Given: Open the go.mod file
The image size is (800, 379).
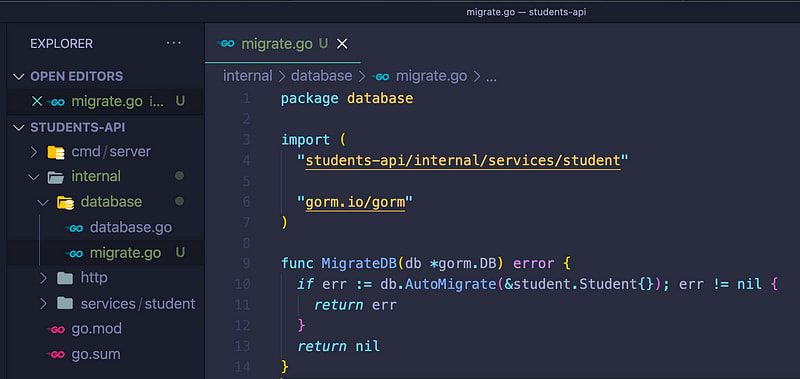Looking at the screenshot, I should 96,329.
